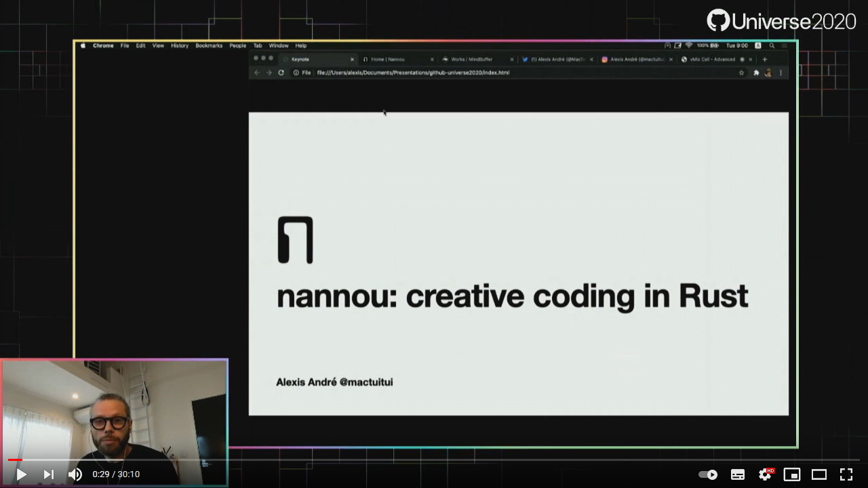Turn on subtitles/closed captions

738,474
